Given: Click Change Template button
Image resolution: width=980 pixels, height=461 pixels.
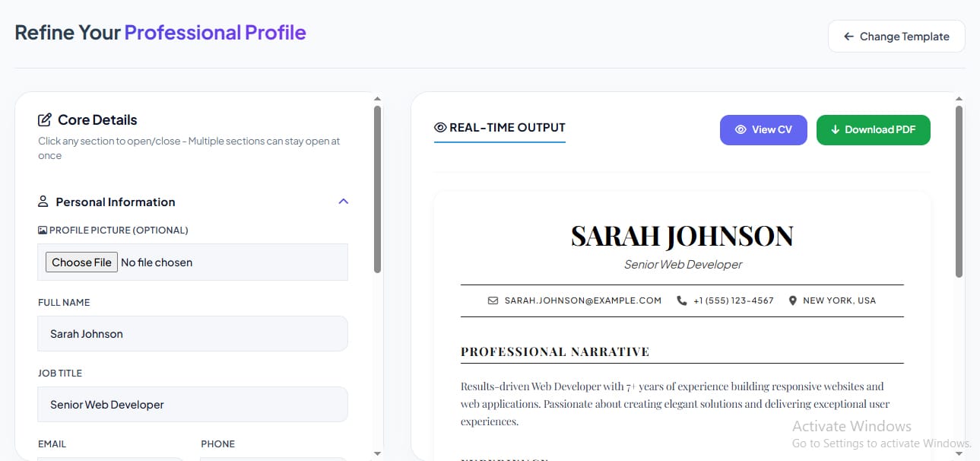Looking at the screenshot, I should pos(896,37).
